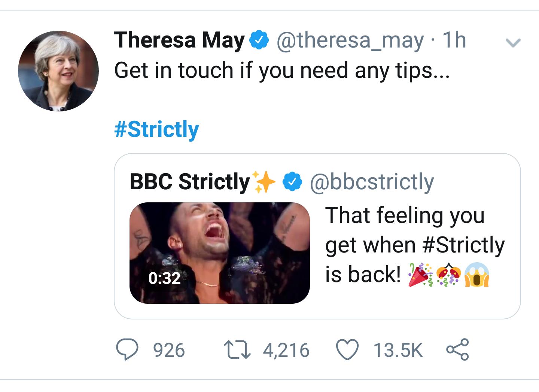Click the 13.5K likes count
The width and height of the screenshot is (539, 392).
[398, 350]
